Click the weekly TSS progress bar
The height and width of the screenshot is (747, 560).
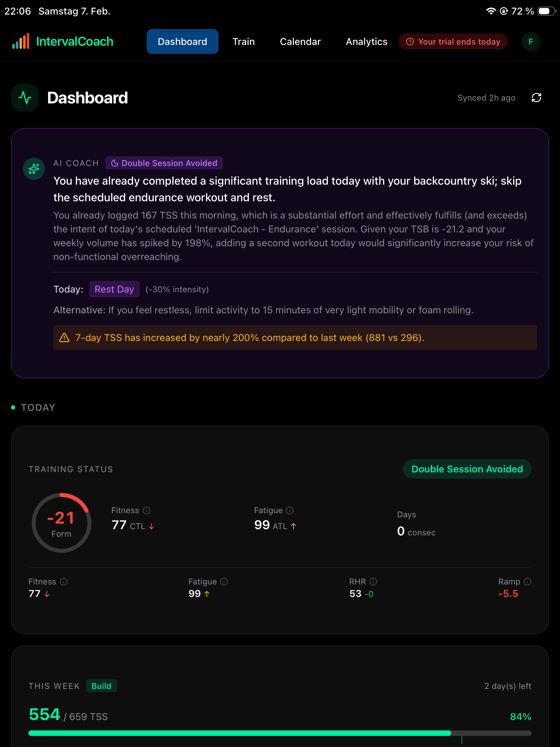click(280, 733)
